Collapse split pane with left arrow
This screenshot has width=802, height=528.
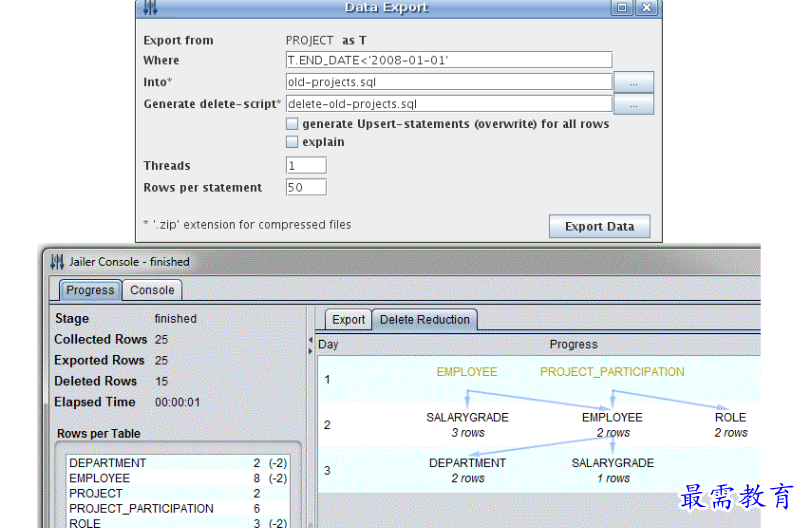[310, 340]
